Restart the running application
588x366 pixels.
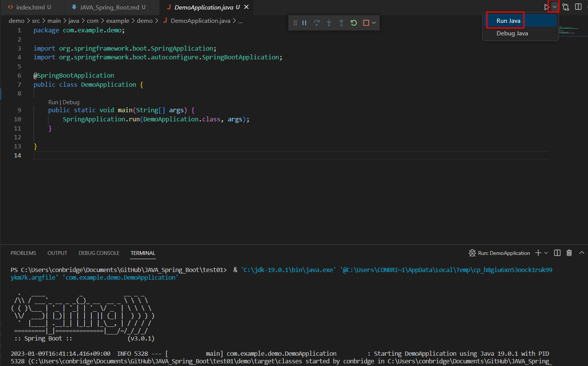(x=354, y=23)
